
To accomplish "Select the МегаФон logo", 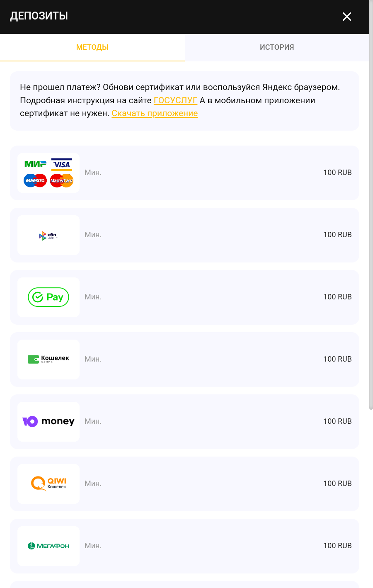I will point(48,546).
